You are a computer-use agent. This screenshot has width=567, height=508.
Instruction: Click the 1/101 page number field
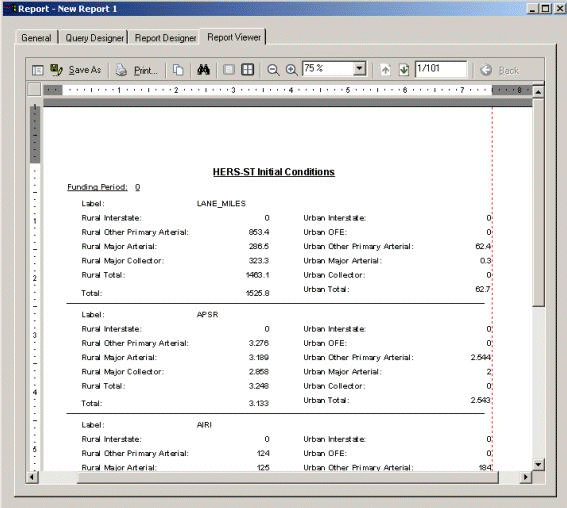tap(441, 68)
